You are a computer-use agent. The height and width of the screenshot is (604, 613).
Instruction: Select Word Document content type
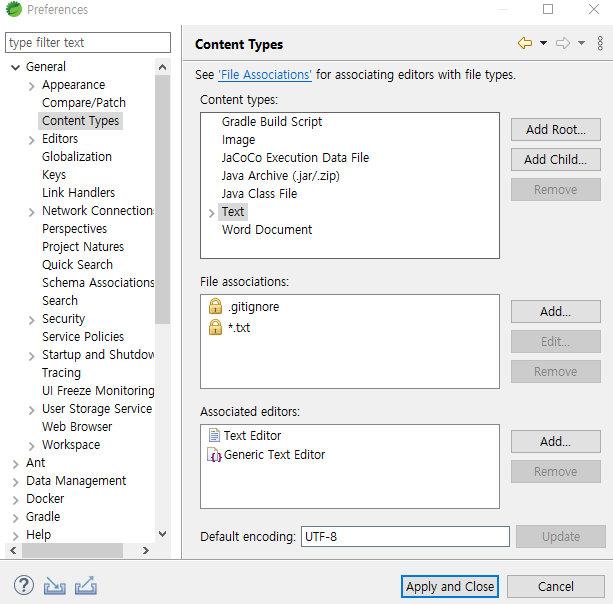click(x=267, y=229)
